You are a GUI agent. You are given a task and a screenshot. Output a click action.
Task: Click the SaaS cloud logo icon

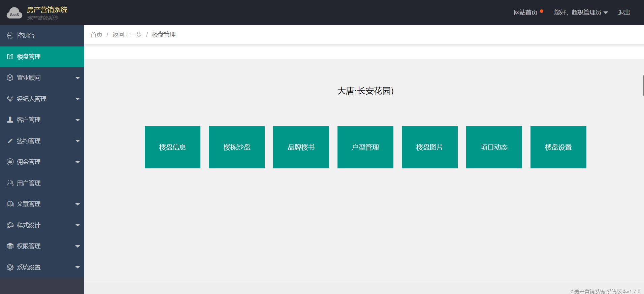tap(14, 13)
